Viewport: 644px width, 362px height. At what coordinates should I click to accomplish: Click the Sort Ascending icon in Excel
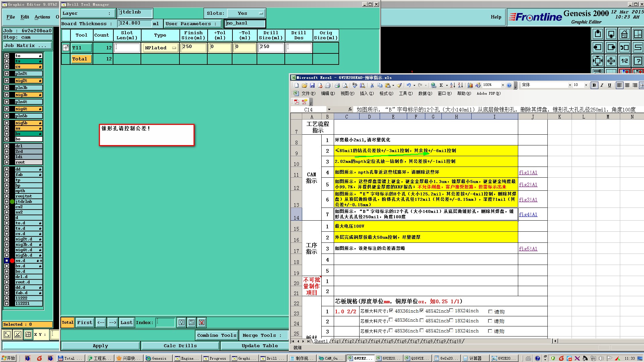(x=452, y=85)
